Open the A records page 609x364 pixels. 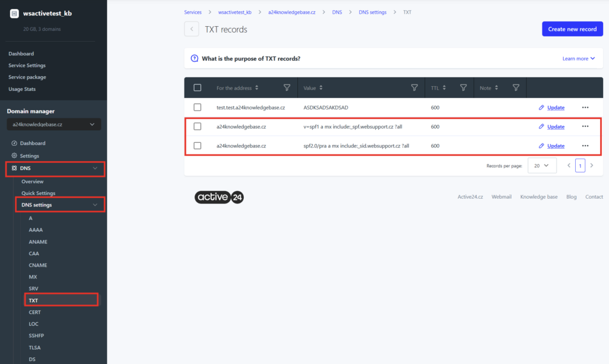pos(31,218)
